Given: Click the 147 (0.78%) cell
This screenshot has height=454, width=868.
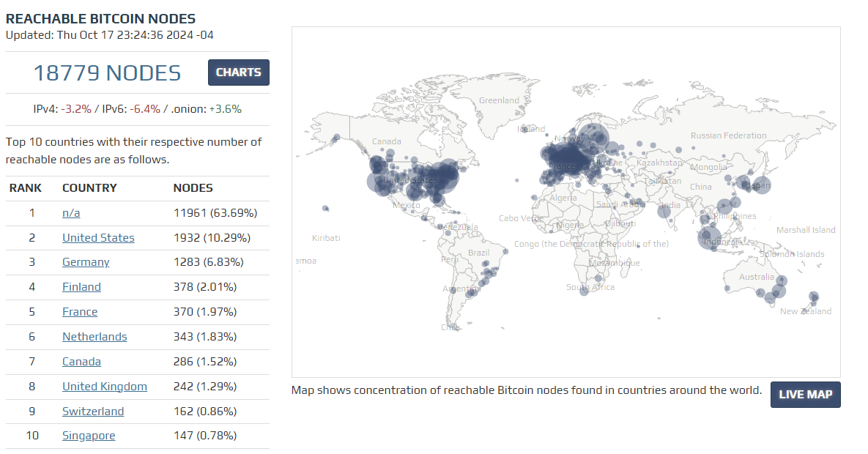Looking at the screenshot, I should click(205, 436).
